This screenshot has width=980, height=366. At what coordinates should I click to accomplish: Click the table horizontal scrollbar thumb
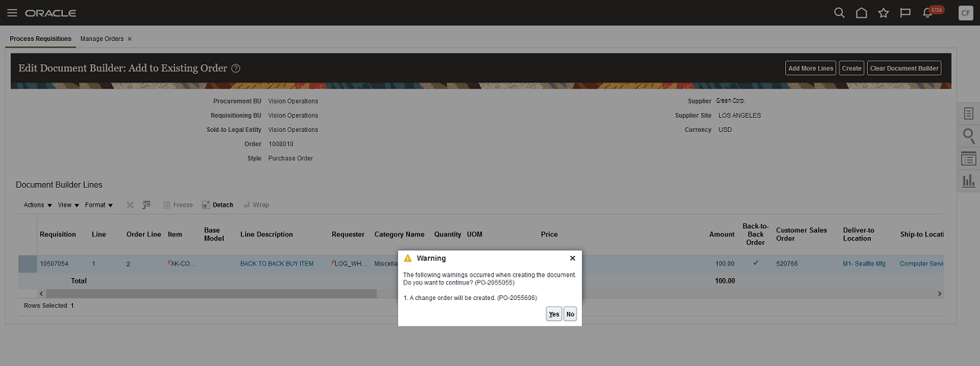[x=212, y=294]
